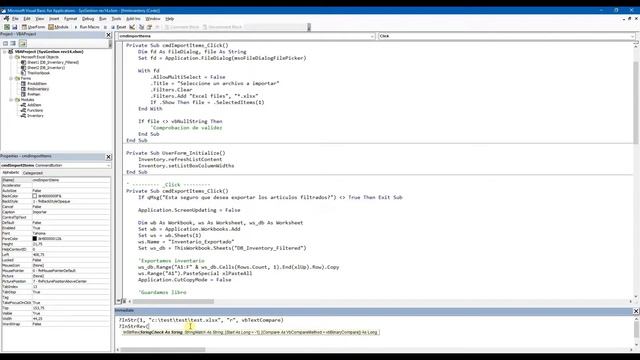Click the PicturePosition property value
Screen dimensions: 640x360
71,281
